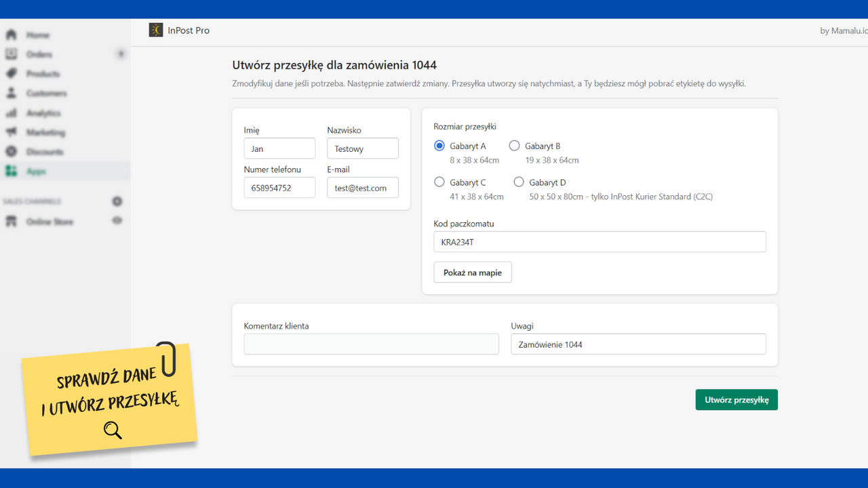Viewport: 868px width, 488px height.
Task: Click the SALES CHANNELS section label
Action: click(32, 201)
